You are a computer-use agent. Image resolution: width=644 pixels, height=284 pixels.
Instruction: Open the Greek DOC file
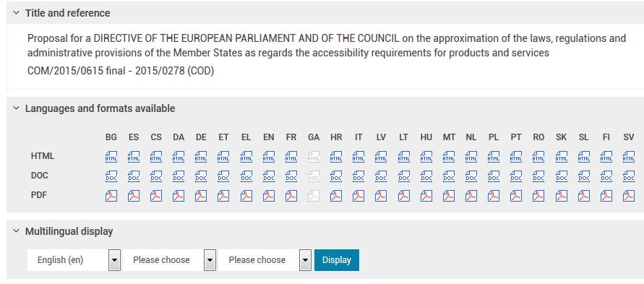pos(246,176)
